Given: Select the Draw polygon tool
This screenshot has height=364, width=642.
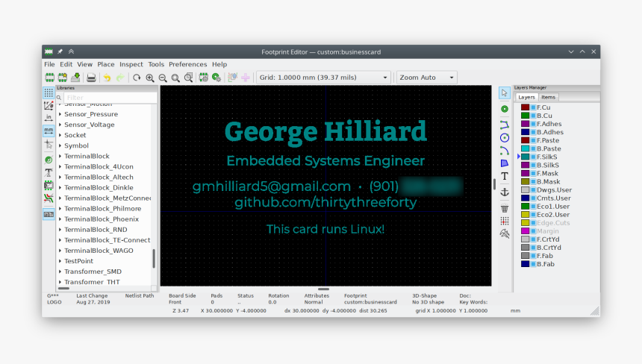Looking at the screenshot, I should [505, 163].
